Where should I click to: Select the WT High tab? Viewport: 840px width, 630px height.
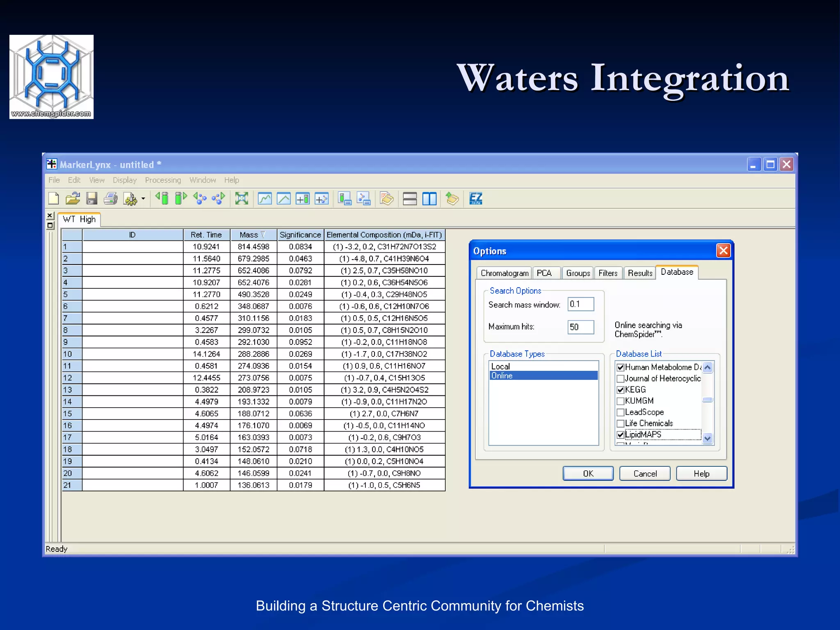point(79,219)
